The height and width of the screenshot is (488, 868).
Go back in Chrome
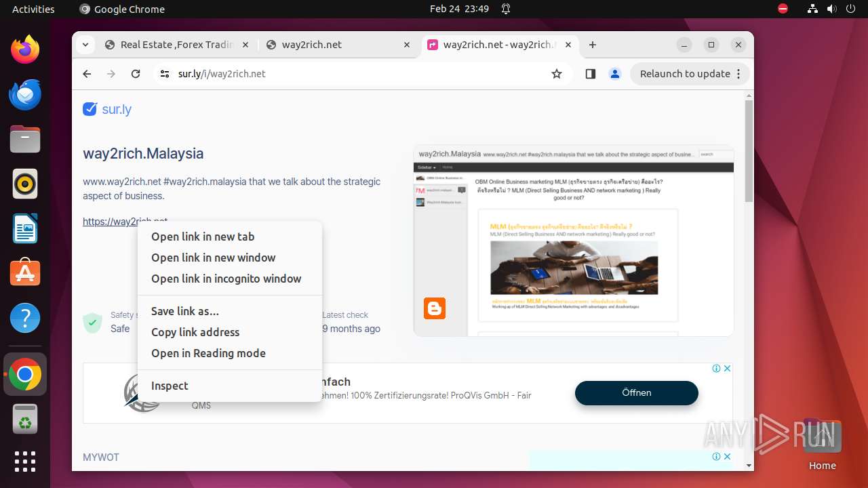(87, 74)
